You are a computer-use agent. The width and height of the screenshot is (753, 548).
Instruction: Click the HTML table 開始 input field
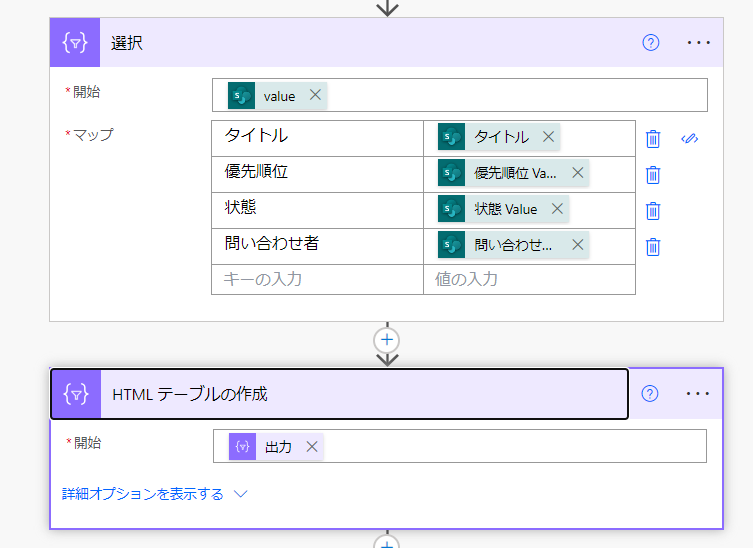460,446
